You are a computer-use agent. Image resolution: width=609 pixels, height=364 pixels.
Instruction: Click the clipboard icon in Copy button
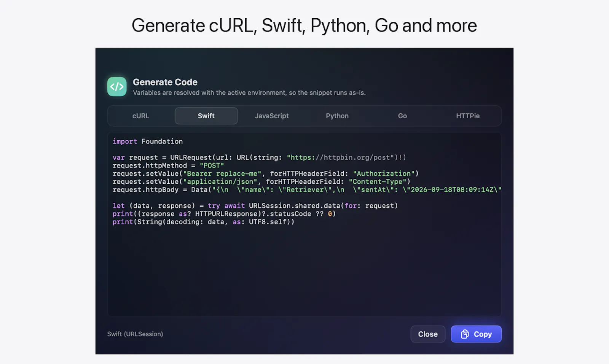click(x=465, y=334)
